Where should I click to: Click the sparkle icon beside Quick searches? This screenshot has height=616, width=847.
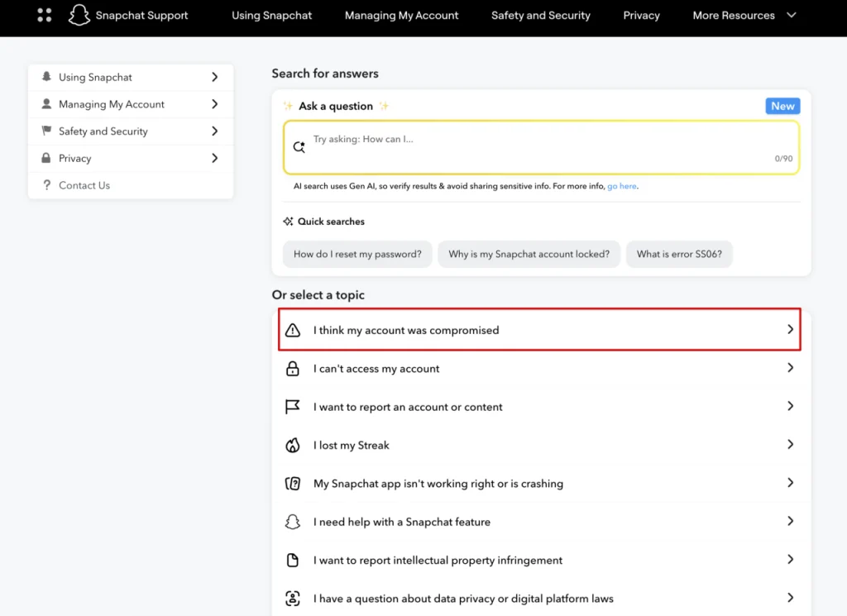[x=288, y=222]
